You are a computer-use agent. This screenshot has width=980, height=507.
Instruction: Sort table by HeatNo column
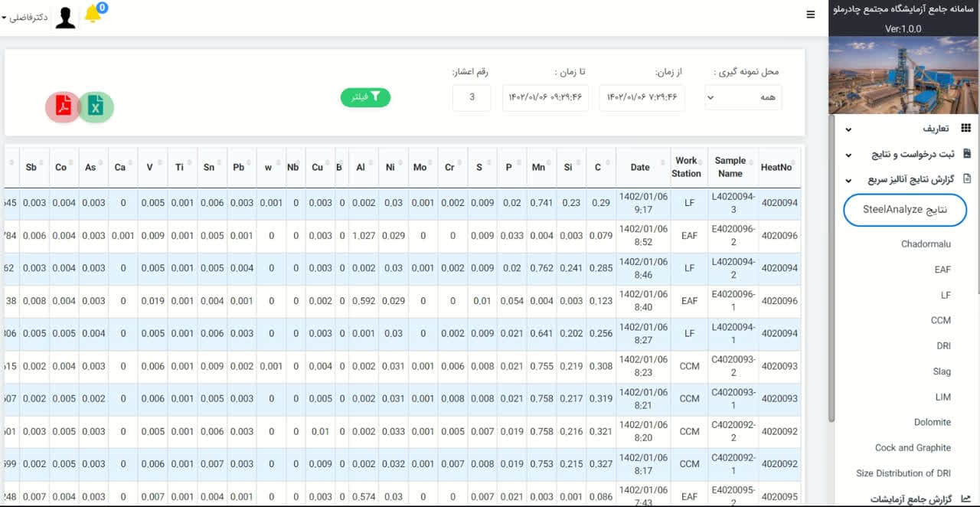[779, 167]
